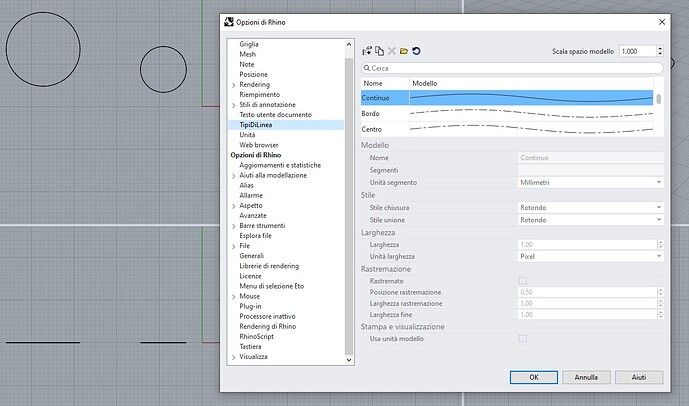Expand the Aiuti alla modellazione node
Screen dimensions: 689x406
234,175
